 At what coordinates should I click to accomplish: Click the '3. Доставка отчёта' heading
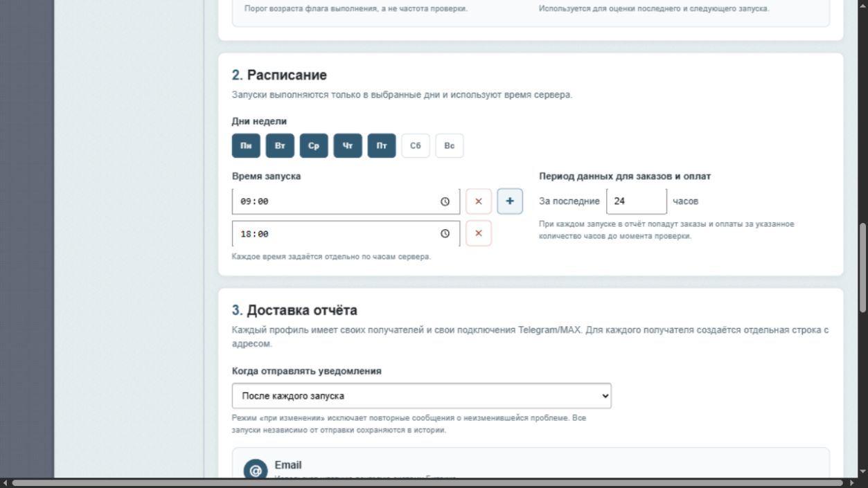294,310
